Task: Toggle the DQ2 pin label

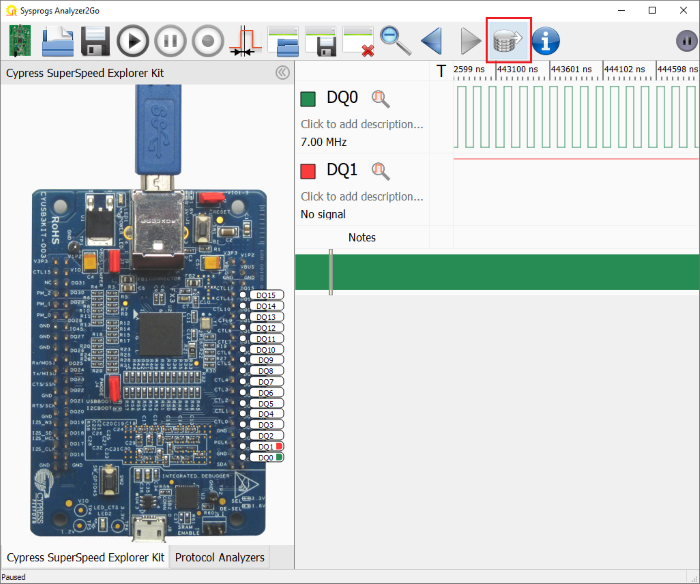Action: (x=267, y=435)
